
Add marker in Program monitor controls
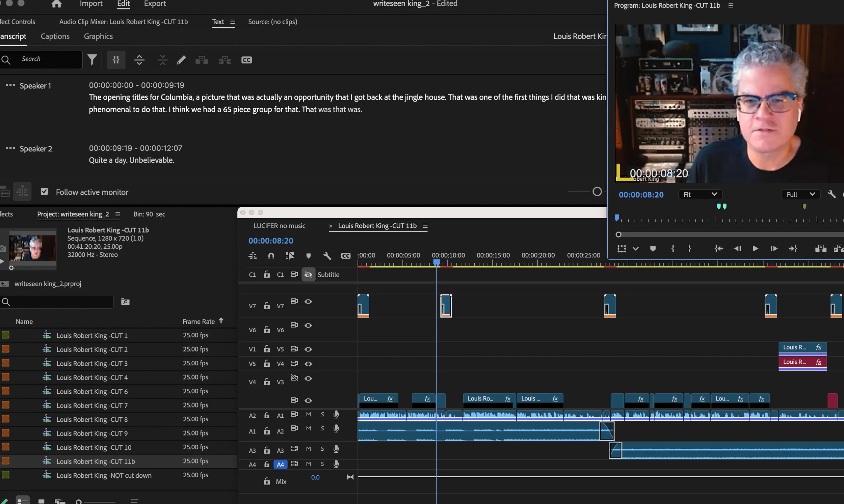[x=652, y=249]
